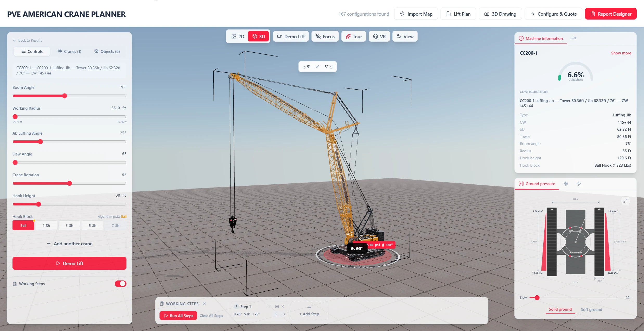The width and height of the screenshot is (644, 331).
Task: Click the PVE American Crane Planner title
Action: tap(66, 14)
